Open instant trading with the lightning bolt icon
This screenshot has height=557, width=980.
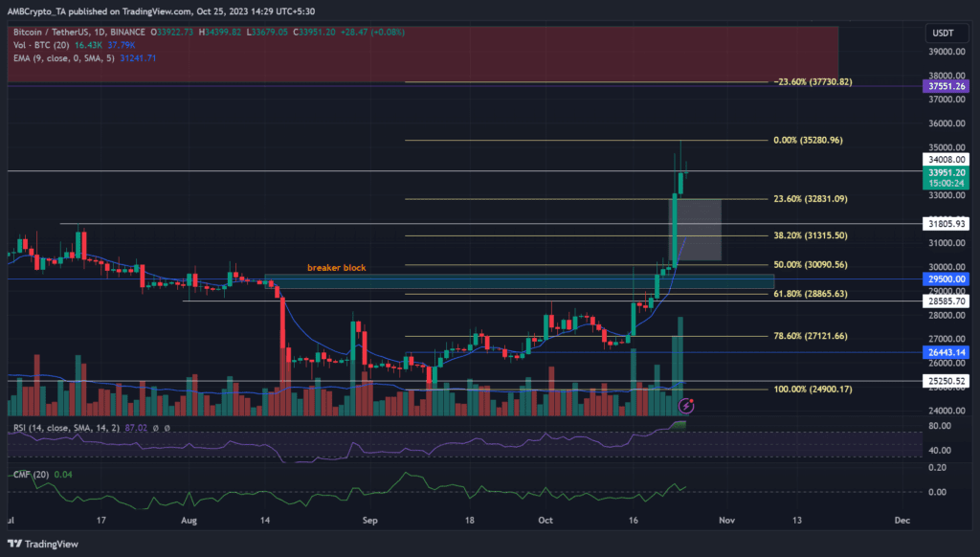tap(687, 406)
